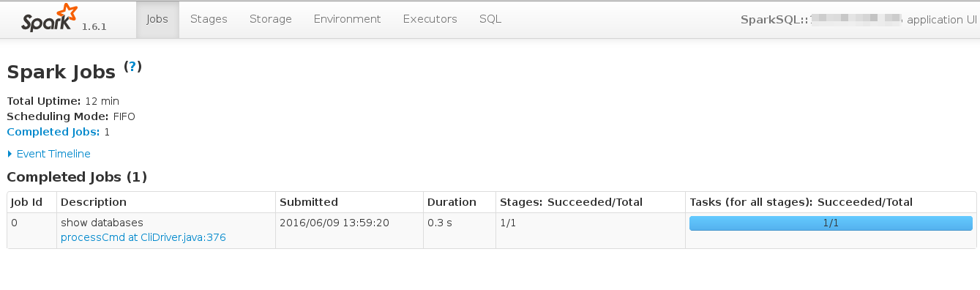Screen dimensions: 980x290
Task: Open the help question mark tooltip
Action: pyautogui.click(x=132, y=67)
